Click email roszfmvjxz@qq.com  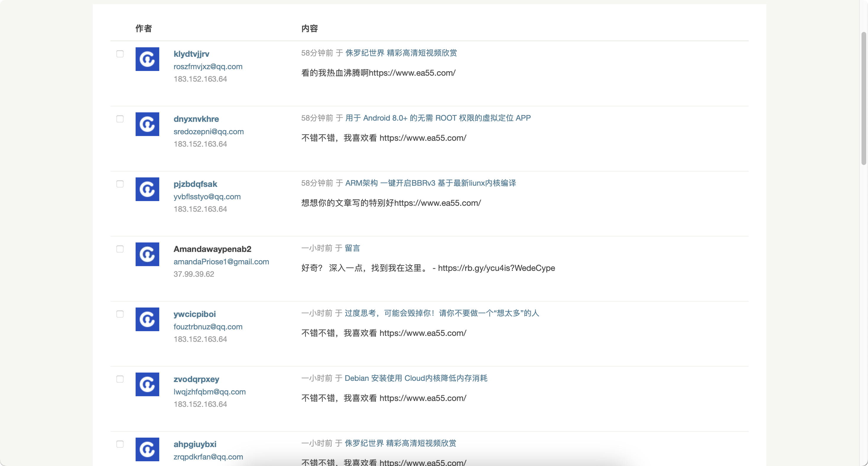(x=208, y=67)
